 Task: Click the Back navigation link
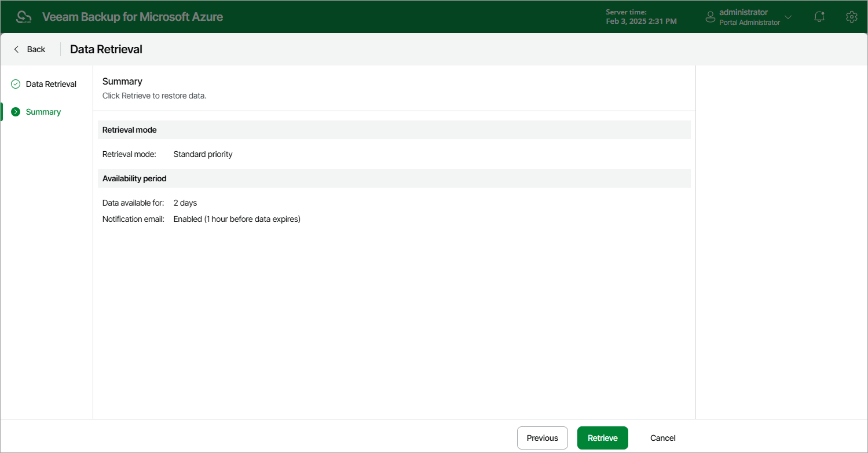pyautogui.click(x=36, y=49)
